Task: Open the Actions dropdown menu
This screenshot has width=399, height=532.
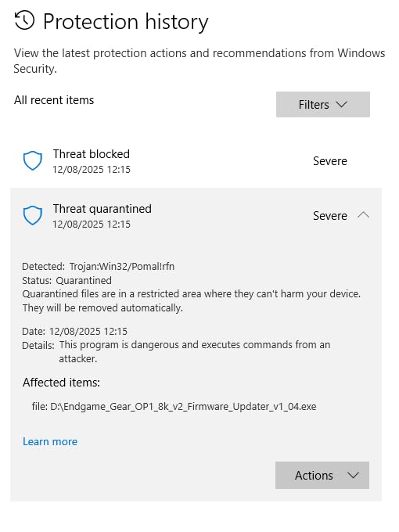Action: click(x=322, y=475)
